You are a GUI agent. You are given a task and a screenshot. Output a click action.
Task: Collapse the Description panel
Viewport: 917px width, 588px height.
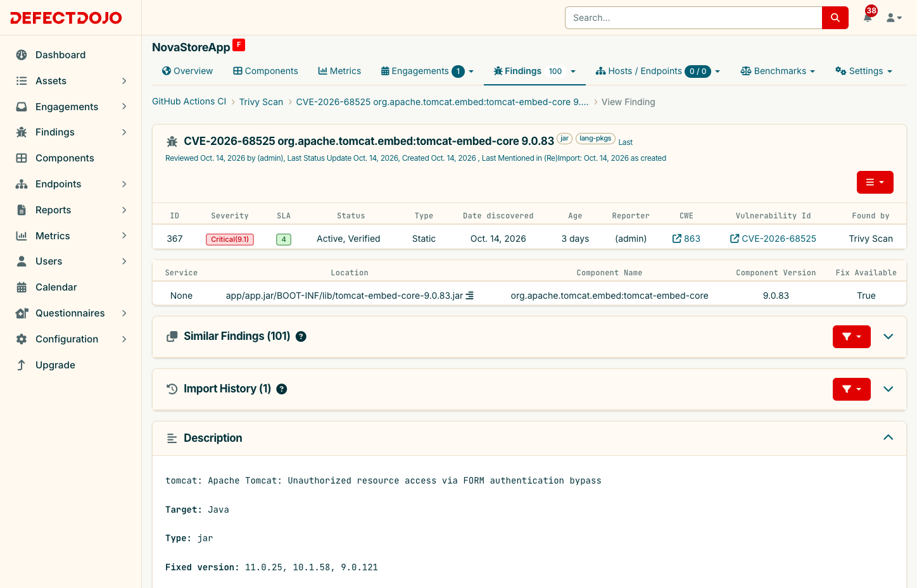coord(889,438)
